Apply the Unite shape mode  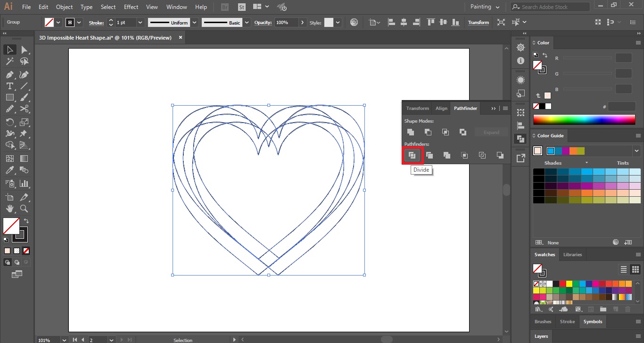pos(410,132)
